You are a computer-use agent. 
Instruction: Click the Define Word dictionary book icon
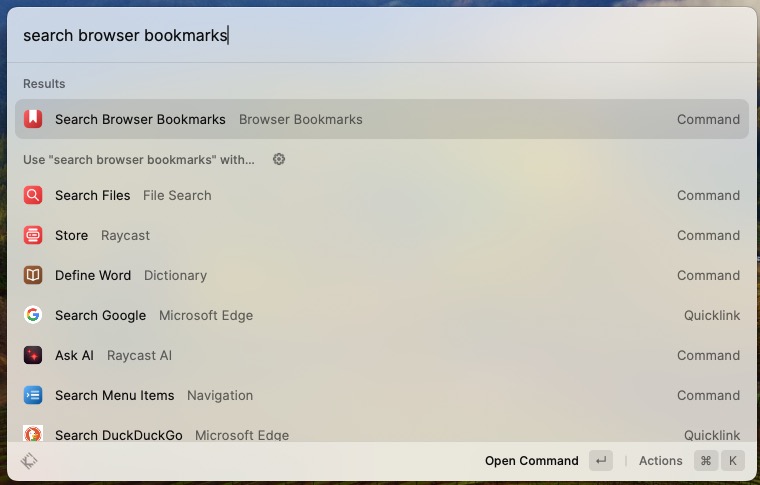click(x=33, y=275)
